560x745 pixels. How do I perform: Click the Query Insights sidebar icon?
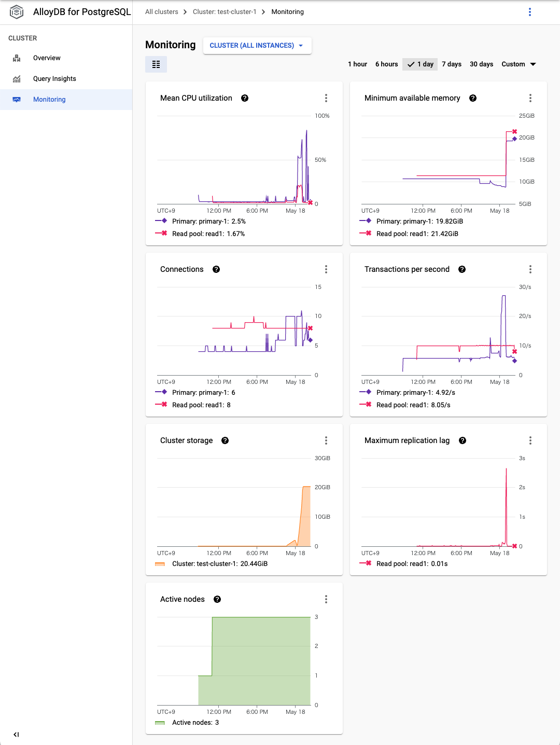17,78
